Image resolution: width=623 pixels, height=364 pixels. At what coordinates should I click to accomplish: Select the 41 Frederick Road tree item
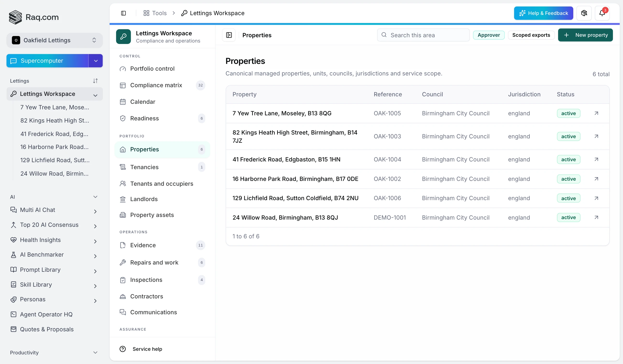54,134
